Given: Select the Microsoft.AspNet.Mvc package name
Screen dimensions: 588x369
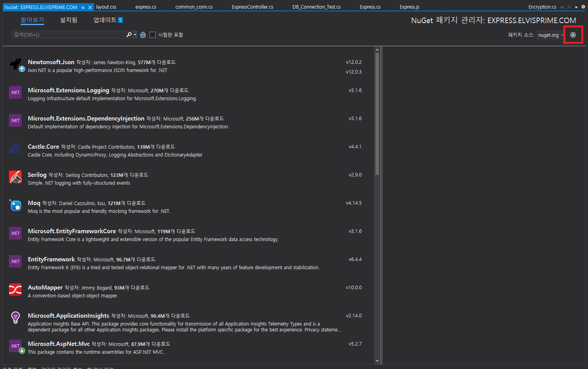Looking at the screenshot, I should pos(59,344).
